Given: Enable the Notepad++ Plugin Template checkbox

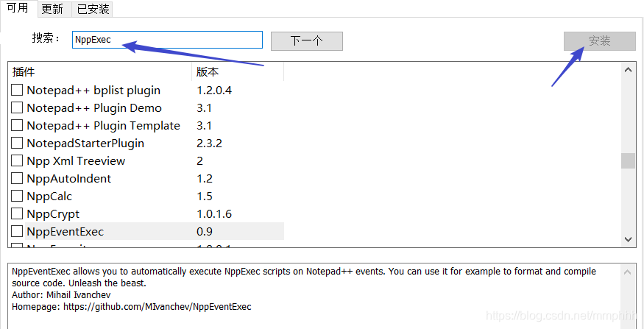Looking at the screenshot, I should 17,125.
